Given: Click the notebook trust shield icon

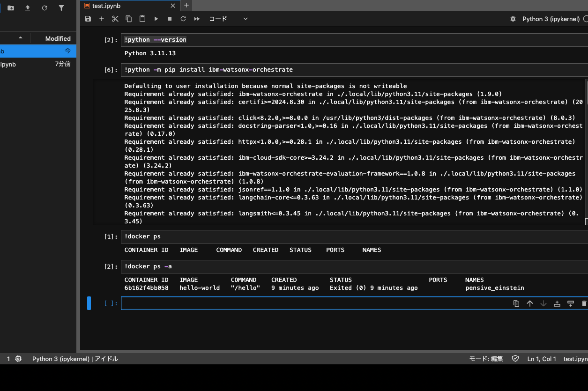Looking at the screenshot, I should tap(515, 359).
